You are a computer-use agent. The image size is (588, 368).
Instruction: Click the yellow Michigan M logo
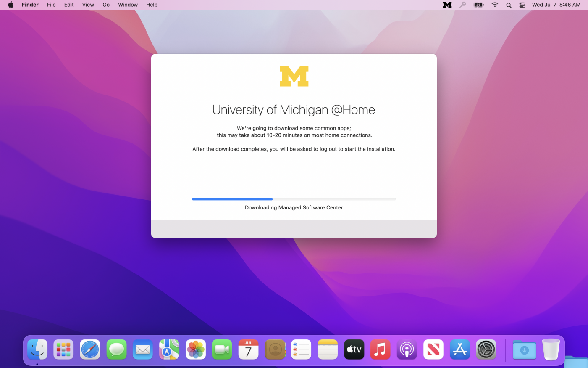click(294, 76)
